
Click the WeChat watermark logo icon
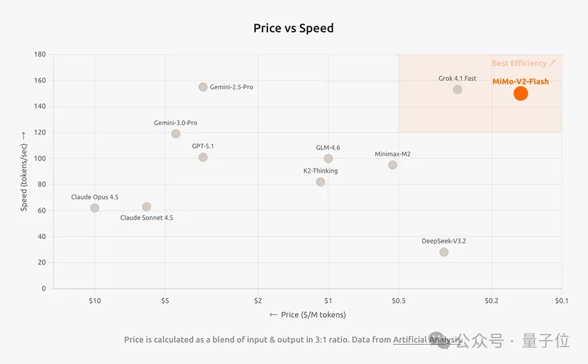click(x=439, y=341)
